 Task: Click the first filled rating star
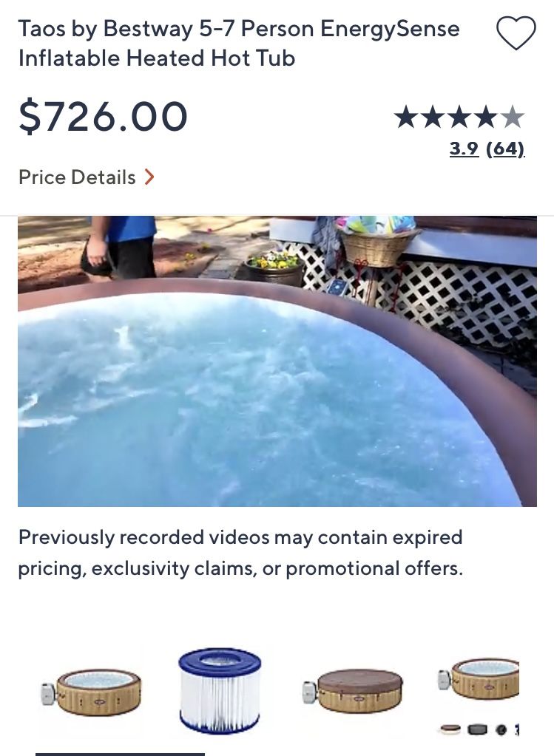(x=406, y=117)
